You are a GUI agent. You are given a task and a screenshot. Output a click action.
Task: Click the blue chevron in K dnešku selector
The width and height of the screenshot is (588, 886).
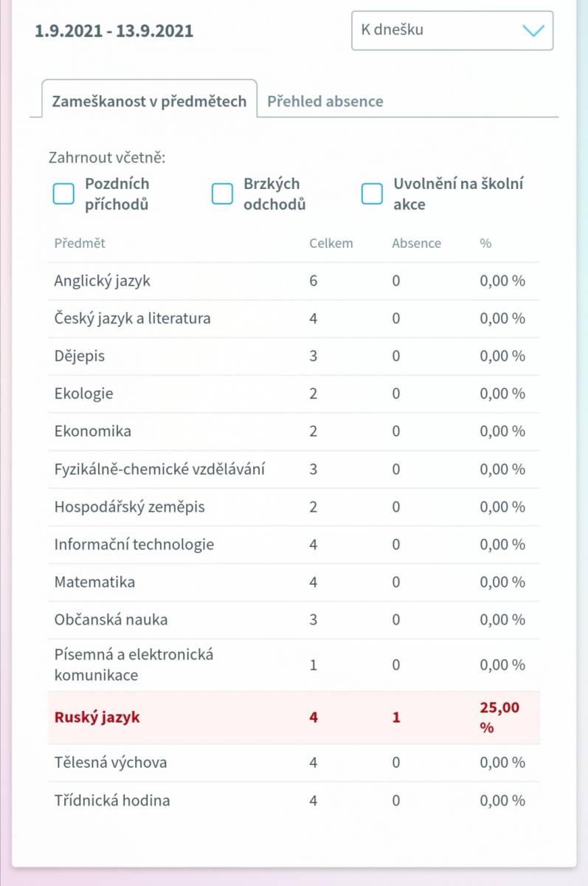[533, 31]
